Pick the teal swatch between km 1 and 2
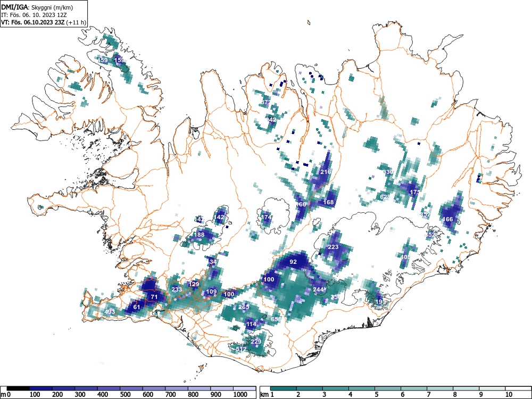The image size is (532, 399). click(284, 388)
